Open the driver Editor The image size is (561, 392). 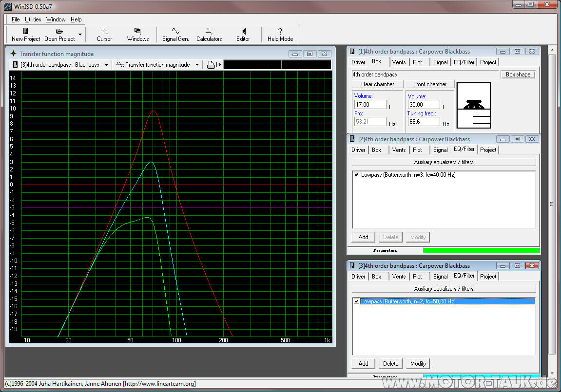click(x=243, y=35)
